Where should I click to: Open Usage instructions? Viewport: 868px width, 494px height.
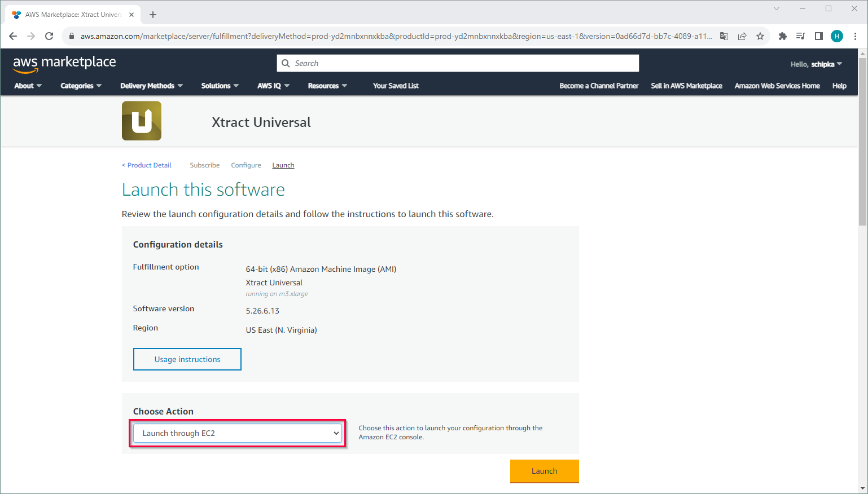(187, 359)
